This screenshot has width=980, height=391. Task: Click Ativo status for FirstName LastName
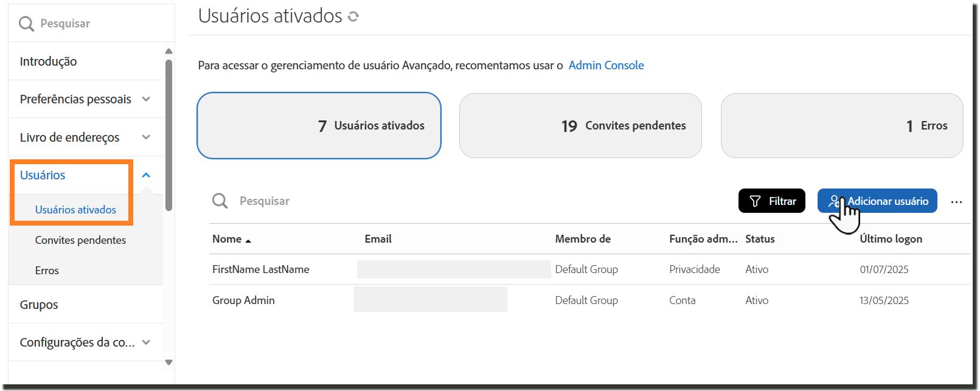757,269
